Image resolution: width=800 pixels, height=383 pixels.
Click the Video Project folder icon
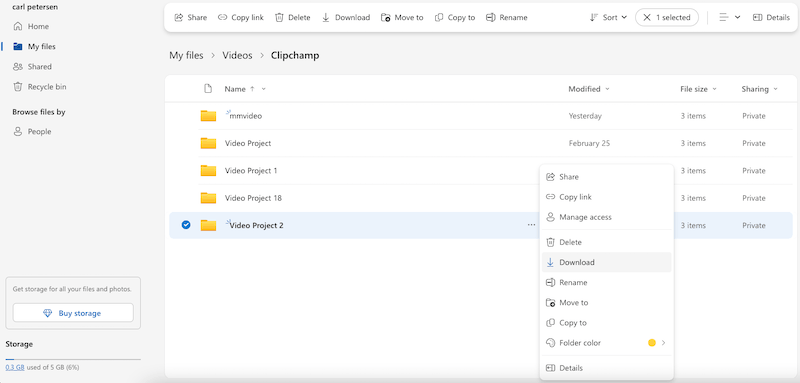click(208, 143)
